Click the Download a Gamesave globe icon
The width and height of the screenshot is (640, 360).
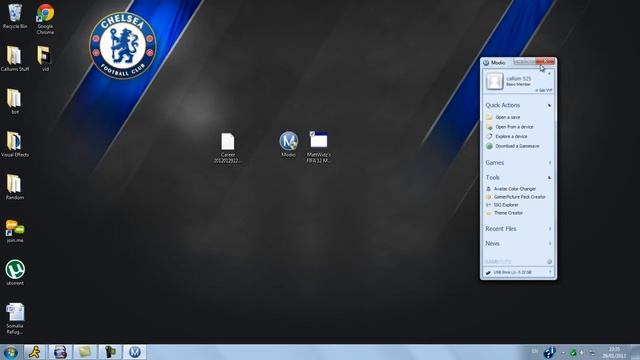(489, 146)
